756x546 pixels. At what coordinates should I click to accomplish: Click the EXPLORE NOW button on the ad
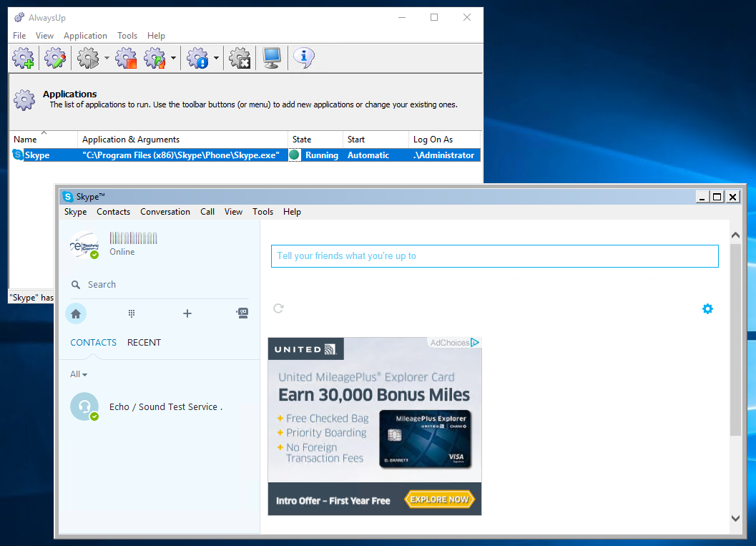coord(439,499)
